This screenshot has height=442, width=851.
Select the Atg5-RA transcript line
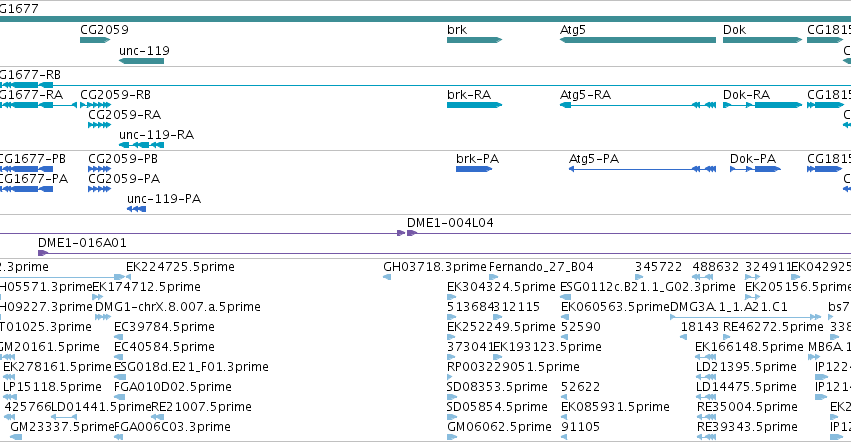(638, 105)
